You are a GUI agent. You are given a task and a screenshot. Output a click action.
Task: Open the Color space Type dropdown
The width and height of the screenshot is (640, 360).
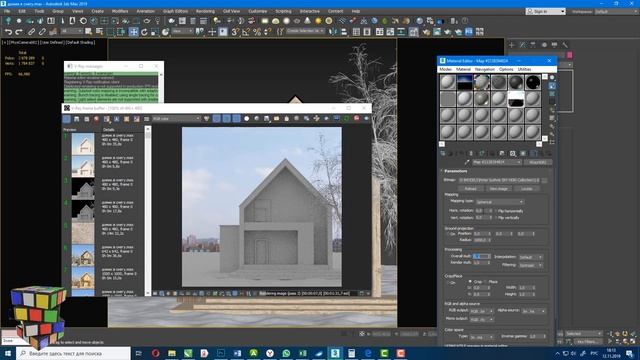coord(482,337)
